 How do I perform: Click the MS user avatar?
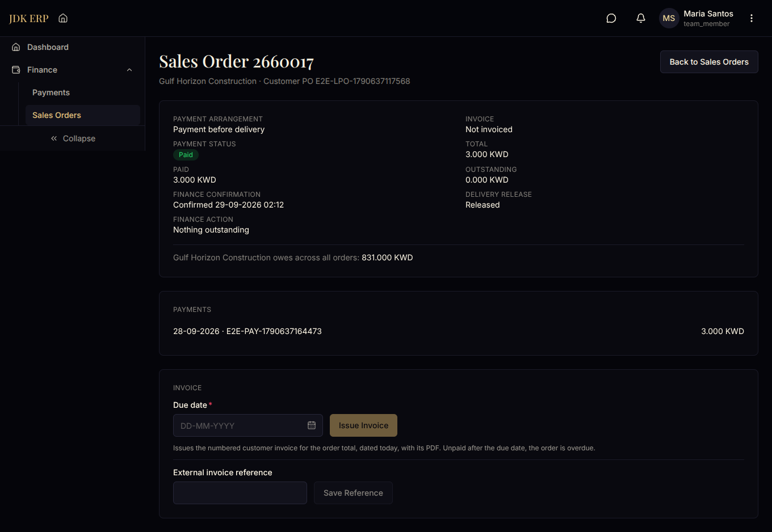pos(669,18)
